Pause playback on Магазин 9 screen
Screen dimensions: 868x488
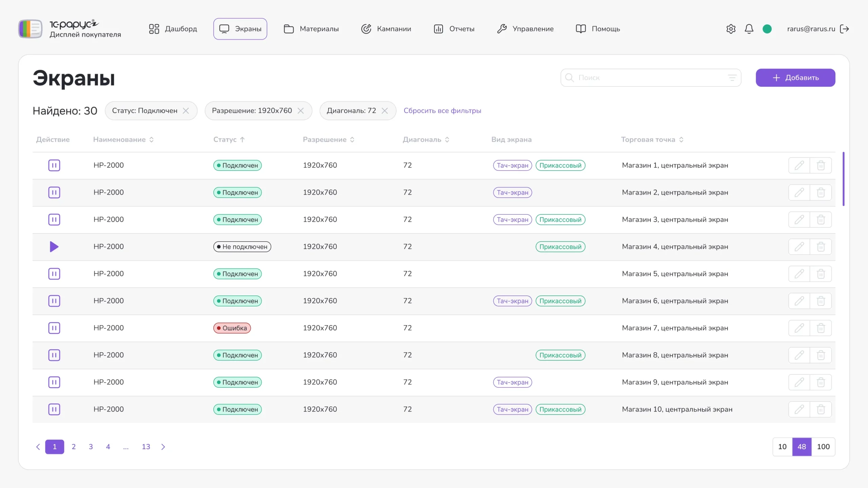point(54,382)
